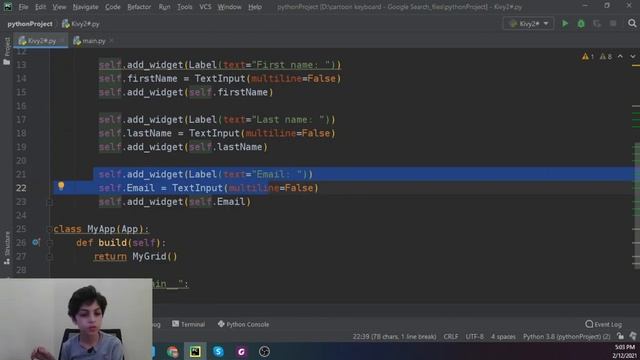Open the View menu
Image resolution: width=640 pixels, height=360 pixels.
coord(59,7)
